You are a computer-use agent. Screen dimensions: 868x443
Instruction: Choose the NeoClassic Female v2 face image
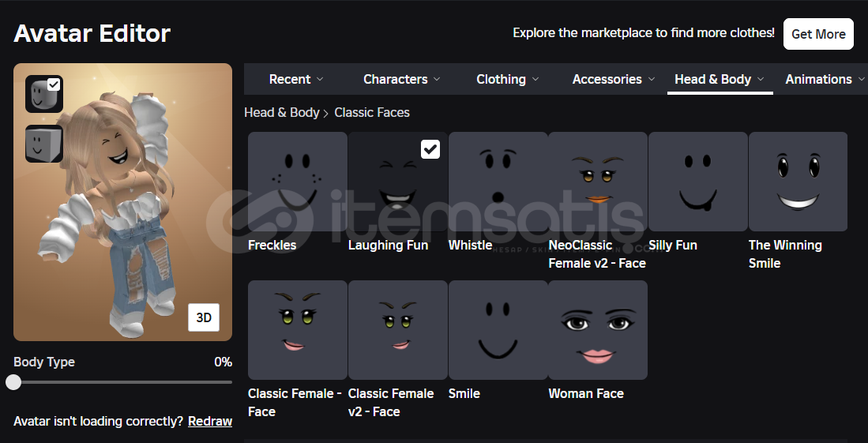tap(598, 182)
